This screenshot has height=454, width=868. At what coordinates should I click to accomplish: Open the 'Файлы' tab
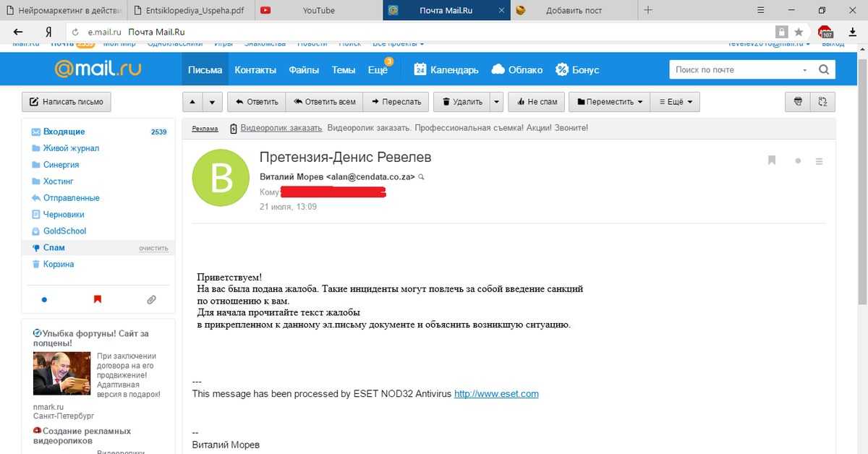click(304, 70)
